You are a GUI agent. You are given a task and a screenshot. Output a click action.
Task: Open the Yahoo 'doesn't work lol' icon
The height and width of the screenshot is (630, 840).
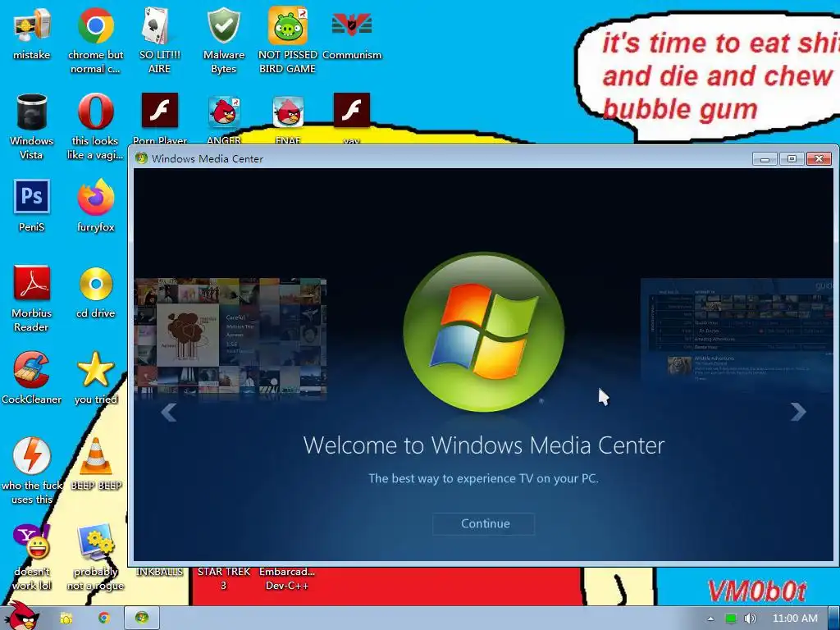click(32, 542)
